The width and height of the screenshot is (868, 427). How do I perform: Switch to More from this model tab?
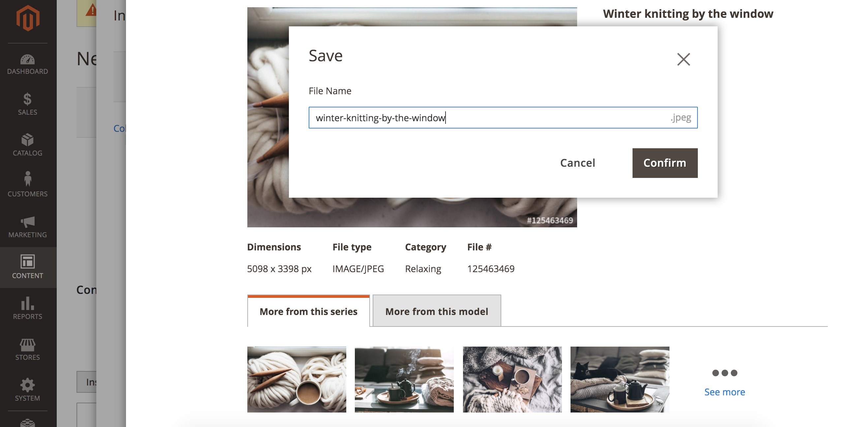tap(437, 311)
